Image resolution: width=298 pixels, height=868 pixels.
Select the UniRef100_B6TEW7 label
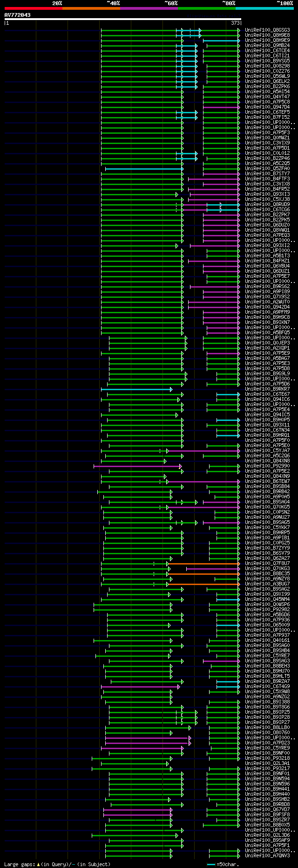(x=267, y=482)
